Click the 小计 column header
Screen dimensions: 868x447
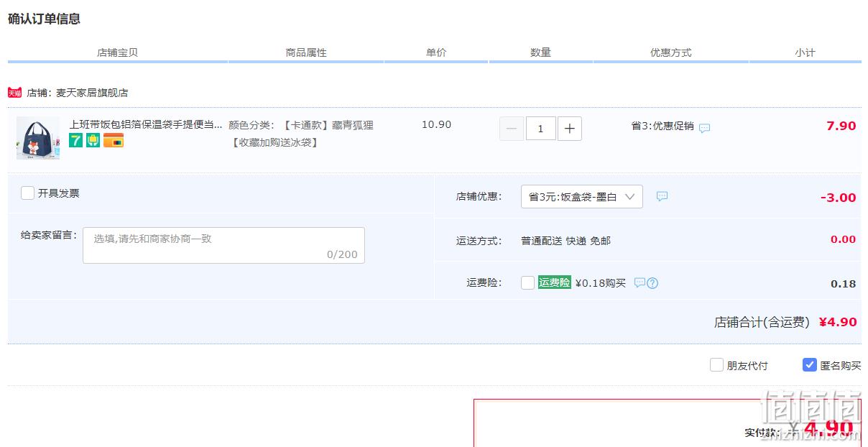click(805, 52)
